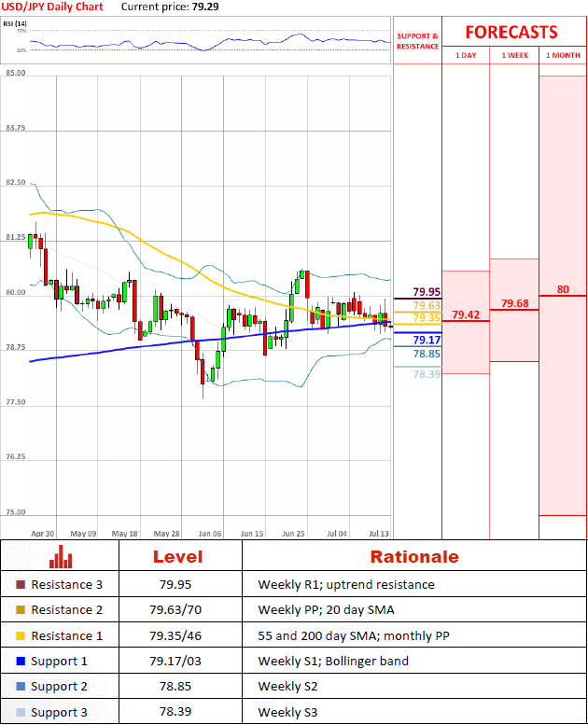Screen dimensions: 588x725
Task: Click the USD/JPY Daily Chart title
Action: (x=52, y=7)
